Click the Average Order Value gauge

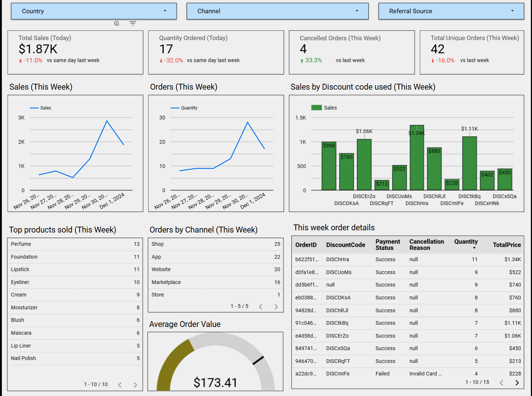(215, 361)
